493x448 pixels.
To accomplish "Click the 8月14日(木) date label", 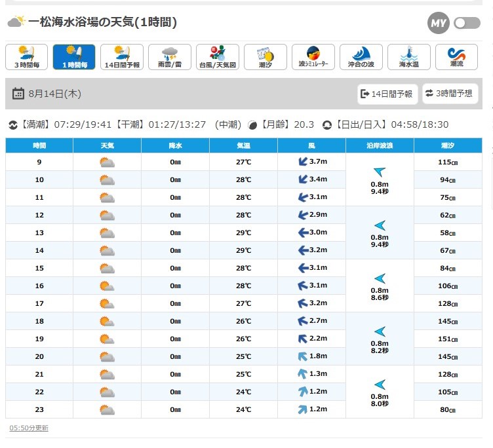I will pyautogui.click(x=54, y=94).
